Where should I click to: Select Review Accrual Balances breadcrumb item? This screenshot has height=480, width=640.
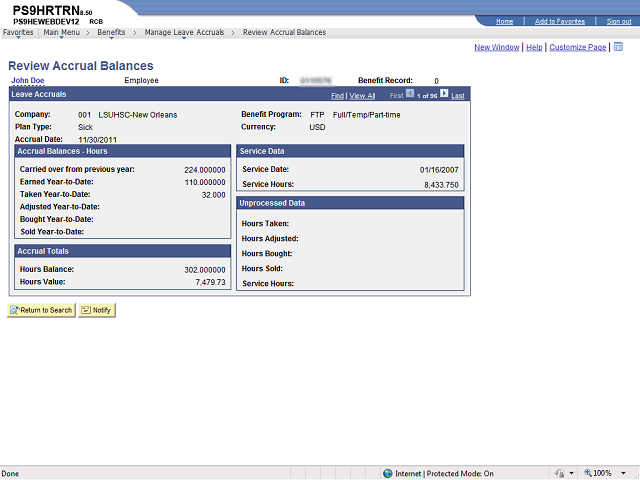coord(284,32)
